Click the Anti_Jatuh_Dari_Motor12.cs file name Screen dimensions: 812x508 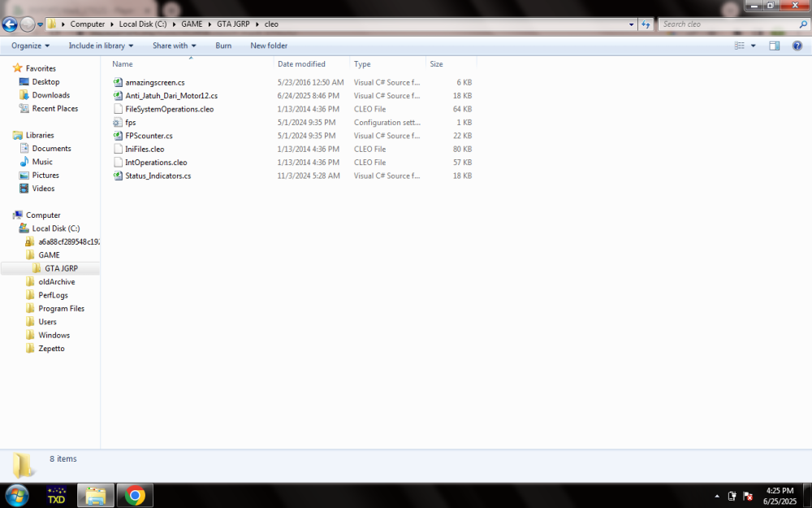point(171,96)
